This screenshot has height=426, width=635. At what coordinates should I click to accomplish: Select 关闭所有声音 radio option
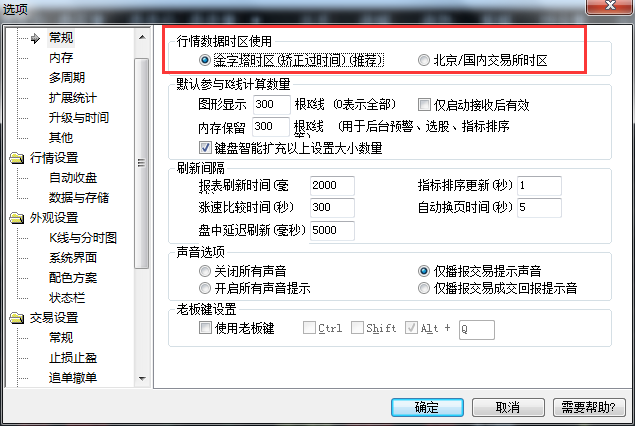pos(205,271)
